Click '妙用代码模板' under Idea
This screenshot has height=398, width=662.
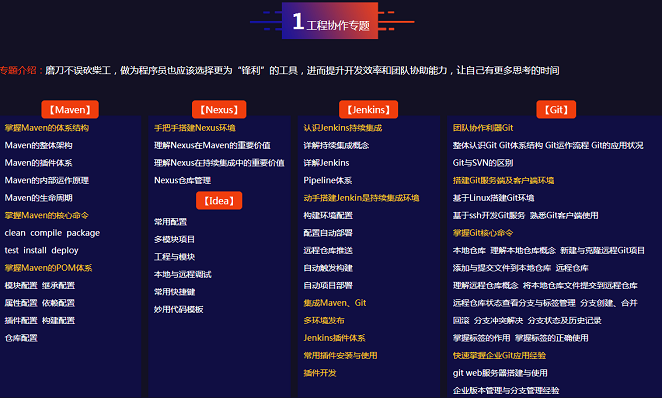[179, 310]
